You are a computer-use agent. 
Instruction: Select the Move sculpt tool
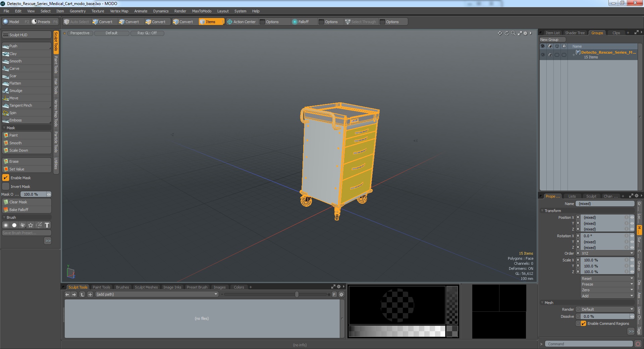pyautogui.click(x=26, y=98)
